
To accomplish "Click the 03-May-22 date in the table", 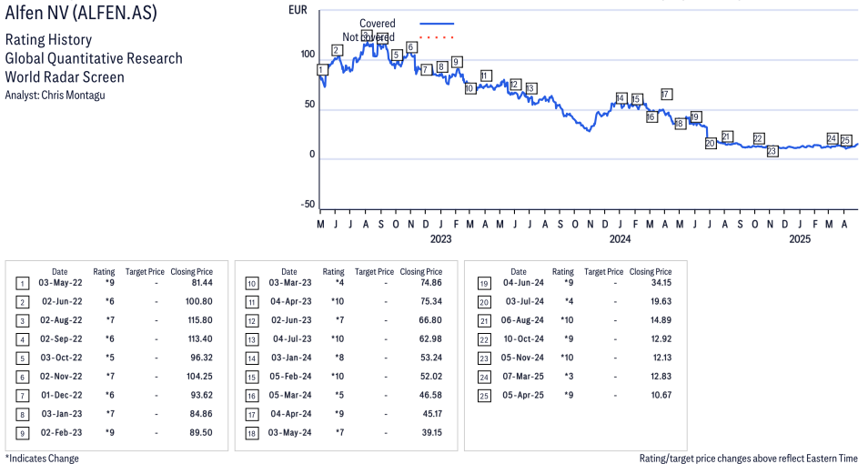I will (x=60, y=282).
